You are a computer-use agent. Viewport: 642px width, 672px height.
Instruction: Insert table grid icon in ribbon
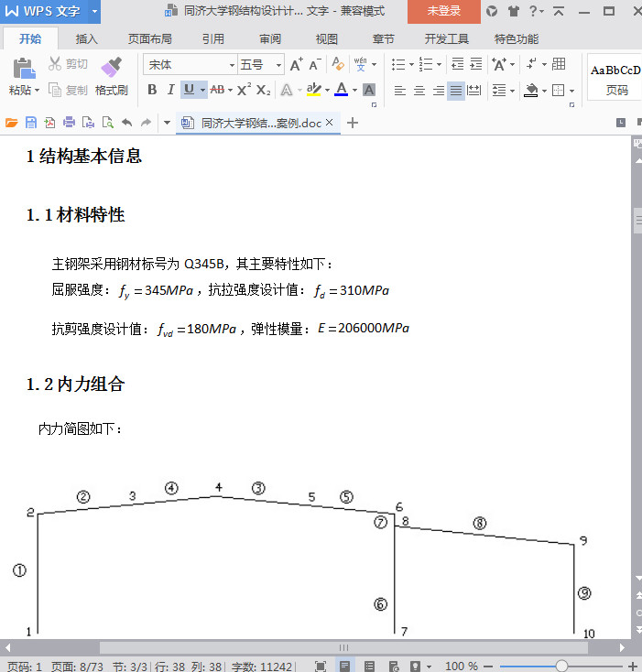[558, 64]
